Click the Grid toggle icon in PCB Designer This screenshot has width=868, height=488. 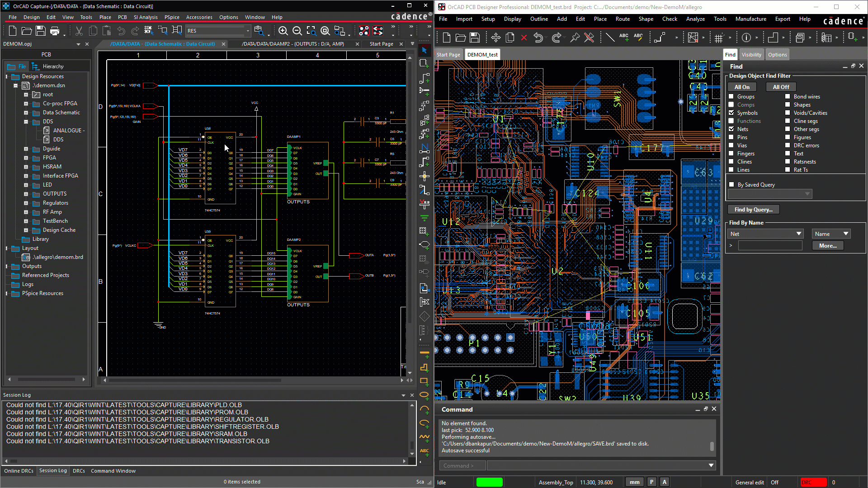point(719,38)
